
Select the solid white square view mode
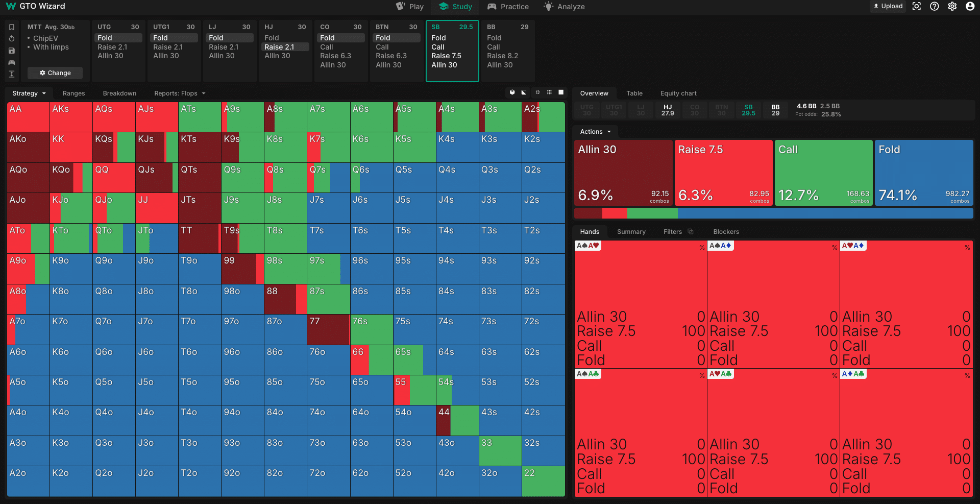[561, 92]
